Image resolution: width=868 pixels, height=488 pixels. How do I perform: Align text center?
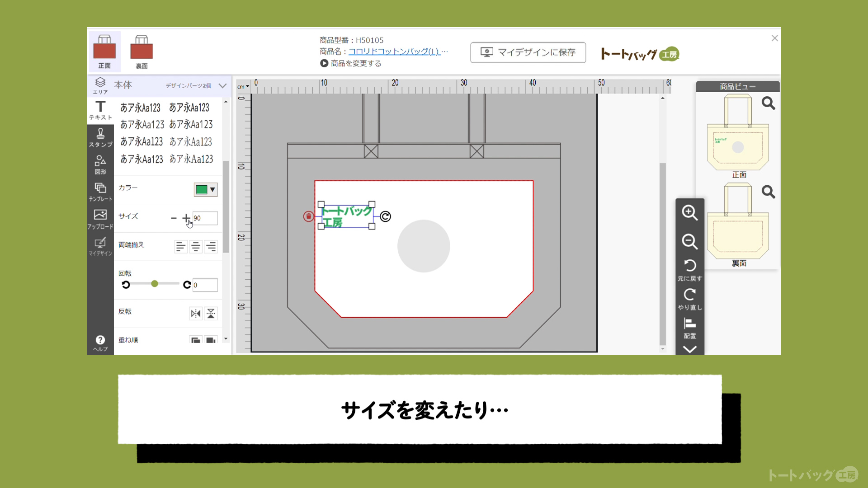[x=196, y=247]
